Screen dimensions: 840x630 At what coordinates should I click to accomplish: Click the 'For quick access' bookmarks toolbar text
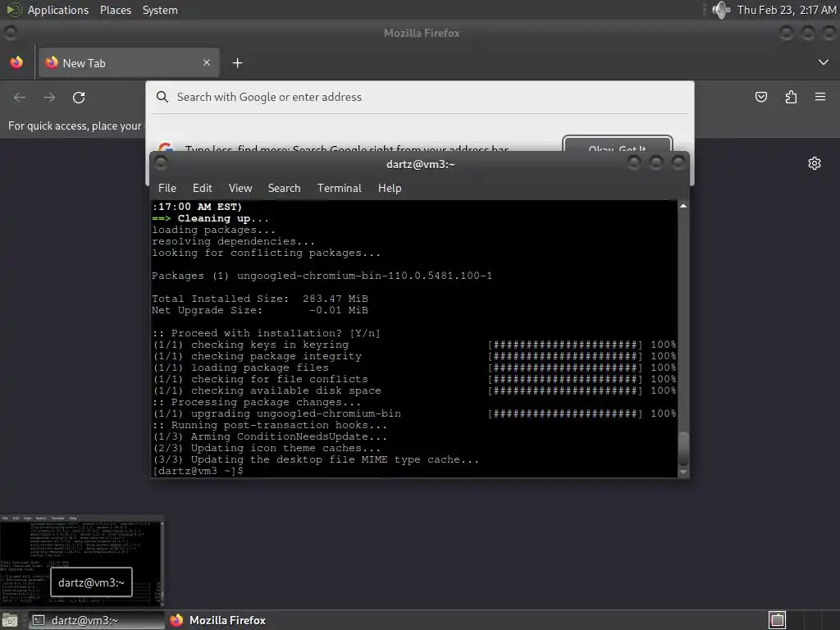(x=75, y=126)
